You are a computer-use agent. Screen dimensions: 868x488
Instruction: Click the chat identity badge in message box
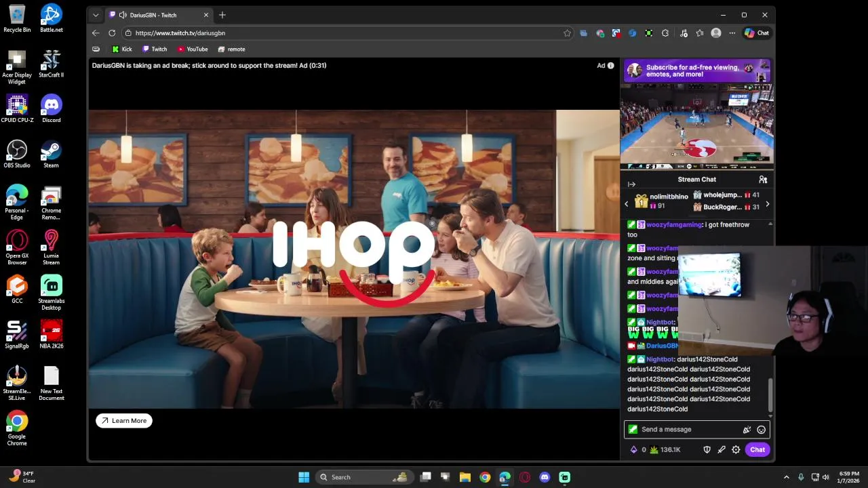point(633,429)
